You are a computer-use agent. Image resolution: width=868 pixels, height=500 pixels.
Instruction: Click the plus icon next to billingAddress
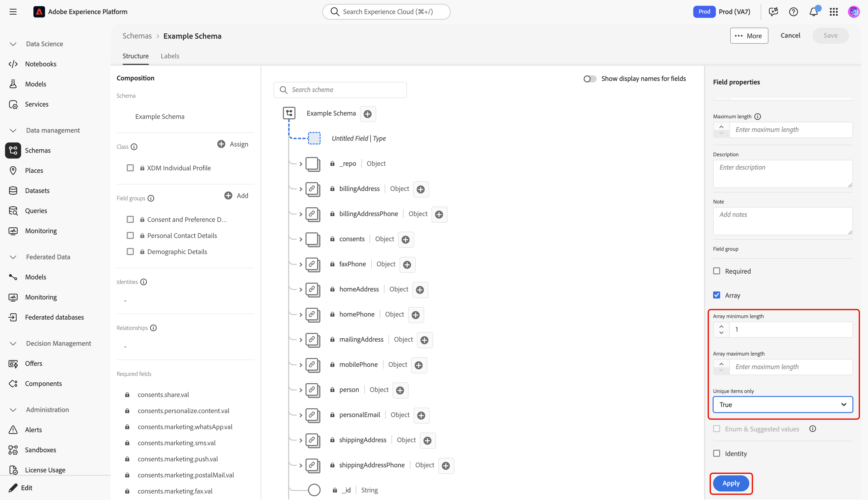point(421,189)
